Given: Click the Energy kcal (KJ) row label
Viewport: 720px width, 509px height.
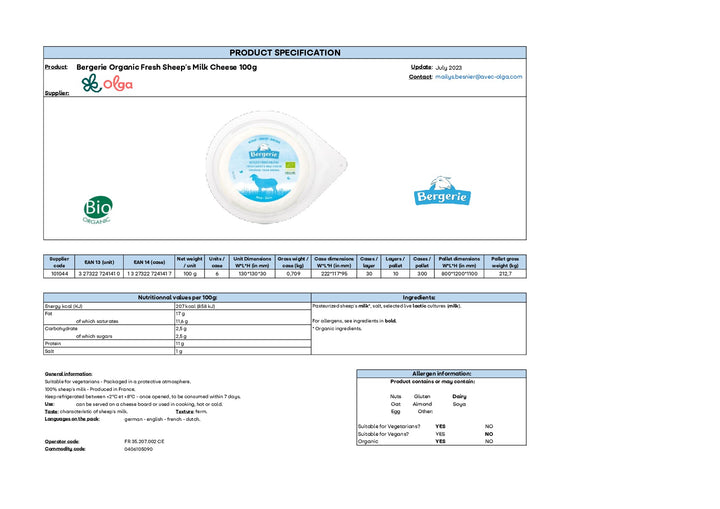Looking at the screenshot, I should click(63, 306).
